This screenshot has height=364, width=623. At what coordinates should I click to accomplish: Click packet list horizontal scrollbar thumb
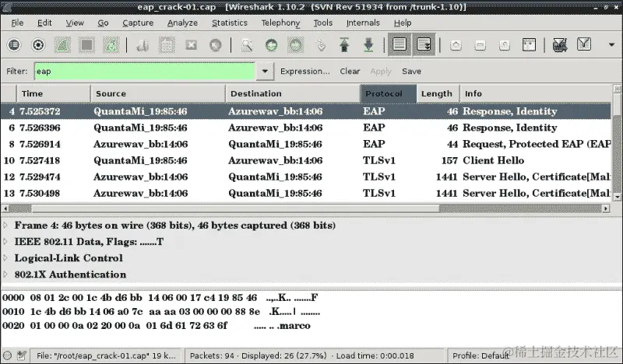click(x=236, y=208)
